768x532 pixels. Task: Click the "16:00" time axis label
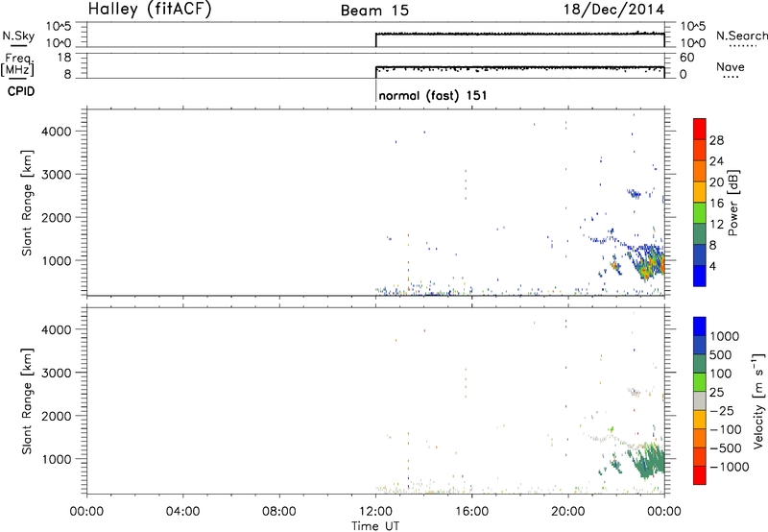[x=471, y=512]
